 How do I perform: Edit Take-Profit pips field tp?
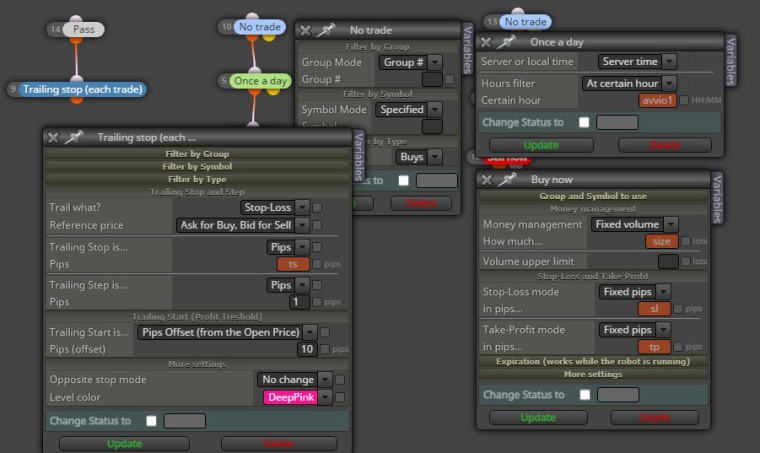654,347
